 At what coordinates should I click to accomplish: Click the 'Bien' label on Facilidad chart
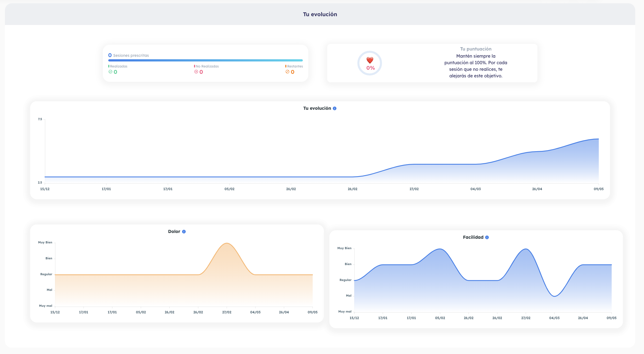pos(348,264)
